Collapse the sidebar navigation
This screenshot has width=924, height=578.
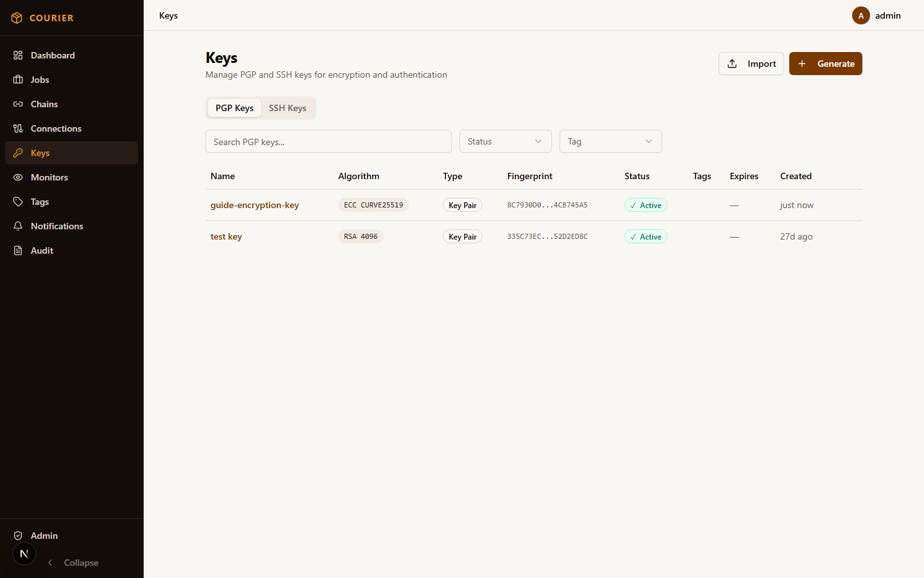point(73,563)
